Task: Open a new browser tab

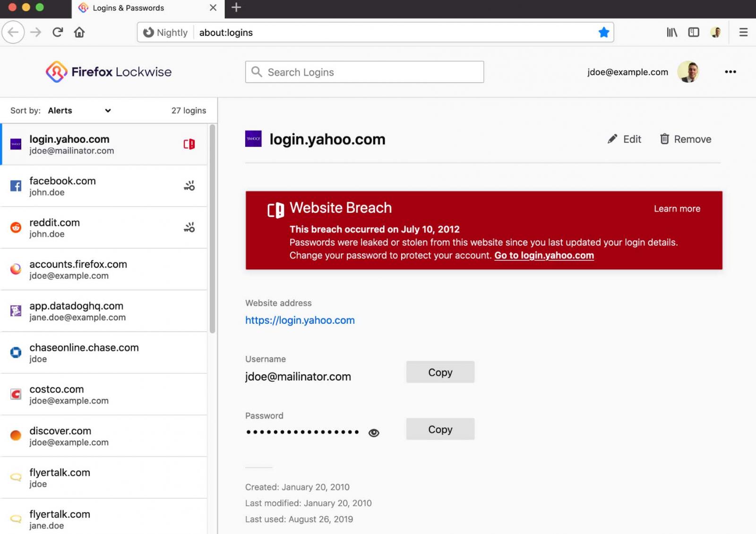Action: [236, 8]
